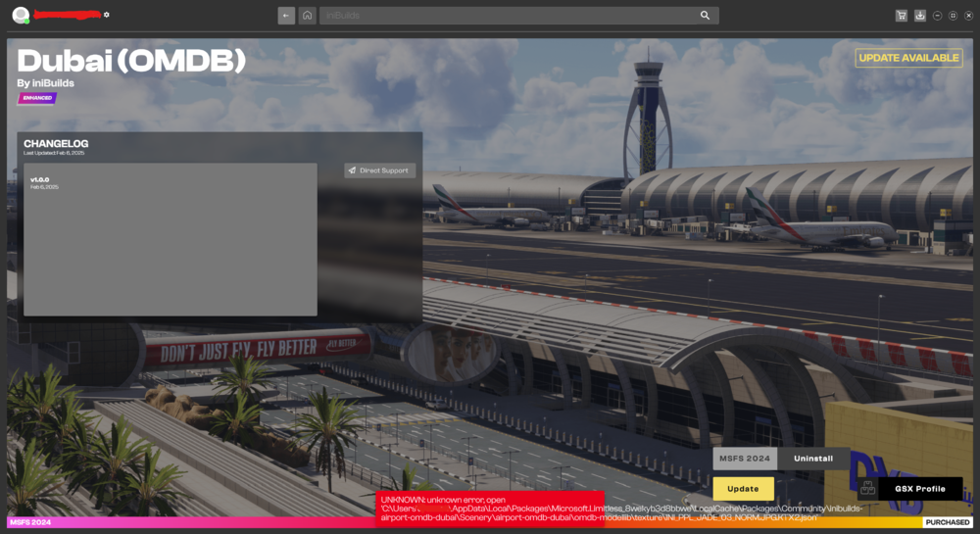Click the Update Available badge
This screenshot has height=534, width=980.
pos(908,58)
